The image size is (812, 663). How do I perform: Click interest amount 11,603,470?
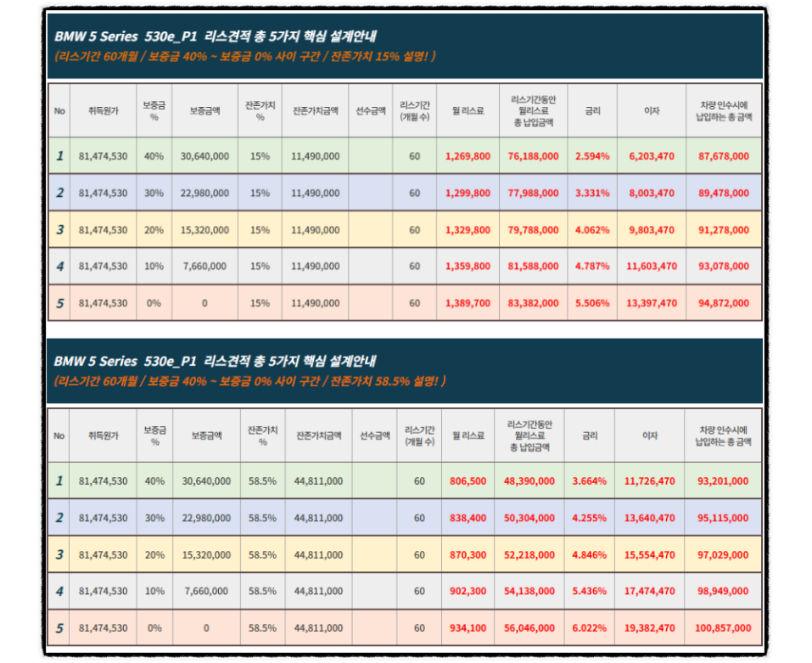(652, 266)
